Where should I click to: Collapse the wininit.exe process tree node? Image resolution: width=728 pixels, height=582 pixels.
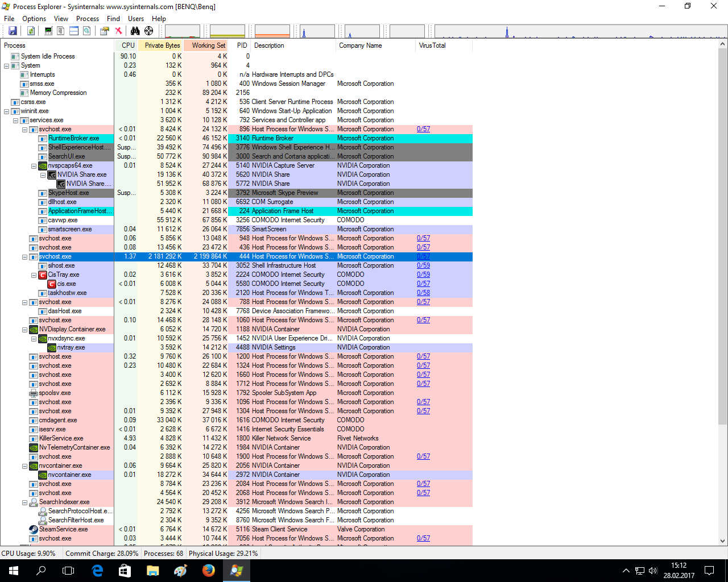pyautogui.click(x=7, y=111)
